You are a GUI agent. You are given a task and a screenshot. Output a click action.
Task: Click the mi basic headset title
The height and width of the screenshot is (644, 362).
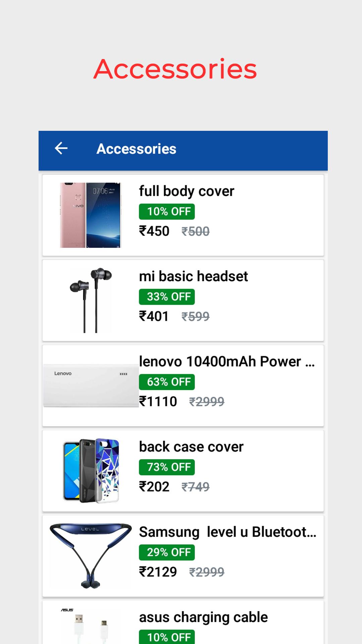point(193,276)
